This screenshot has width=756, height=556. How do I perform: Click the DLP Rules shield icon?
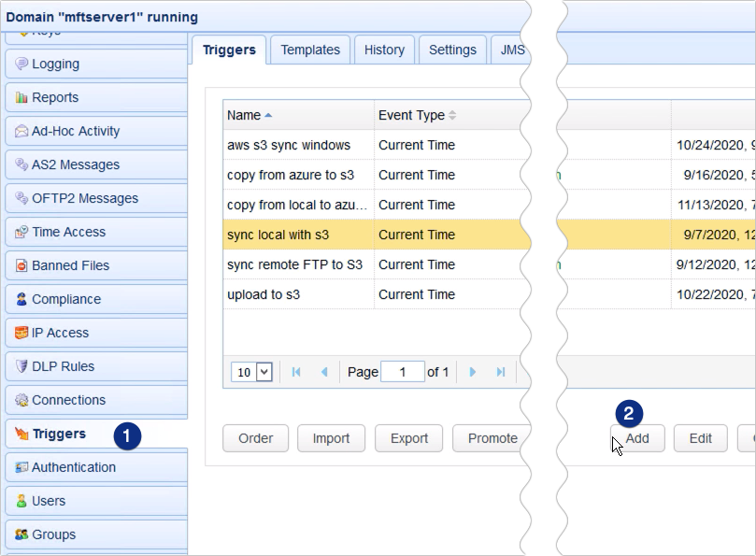click(x=21, y=367)
